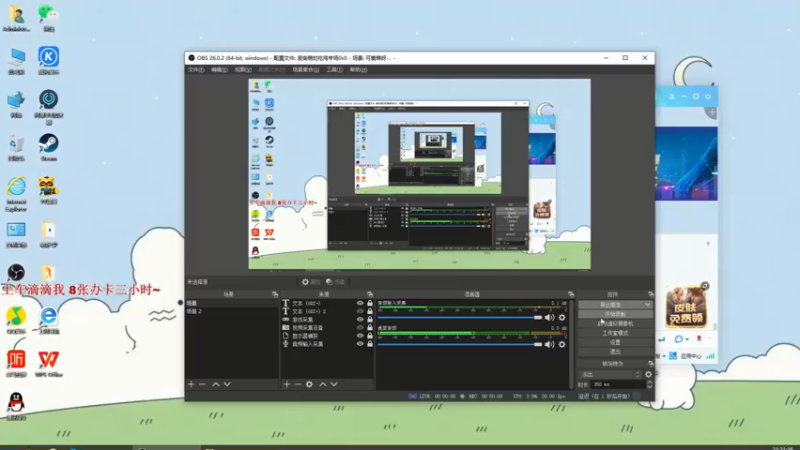Open WPS Office desktop shortcut
The image size is (800, 450).
pos(48,364)
